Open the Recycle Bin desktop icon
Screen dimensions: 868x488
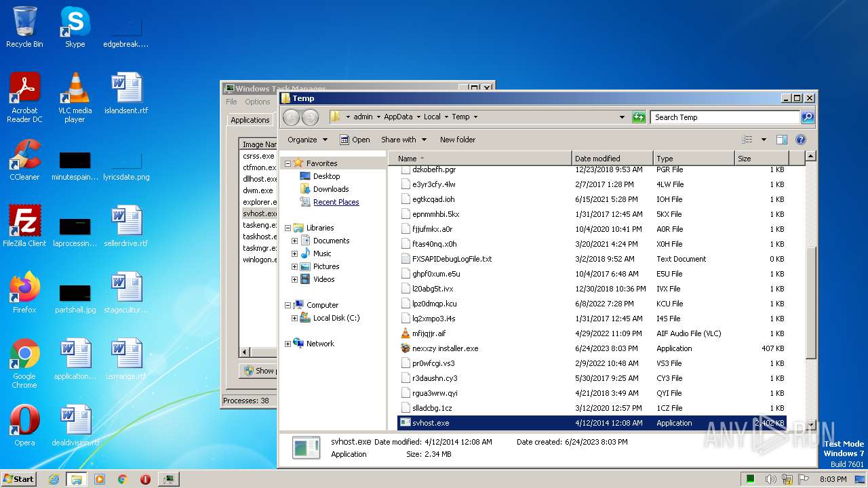coord(24,27)
